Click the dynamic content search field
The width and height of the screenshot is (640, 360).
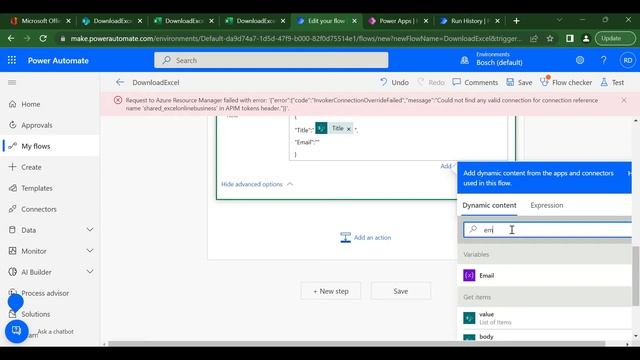tap(547, 230)
